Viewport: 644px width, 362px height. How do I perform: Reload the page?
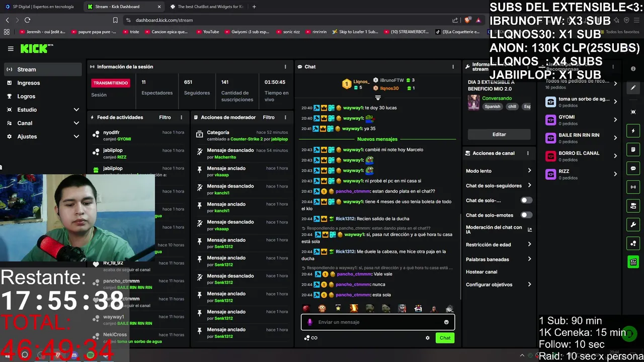coord(27,20)
